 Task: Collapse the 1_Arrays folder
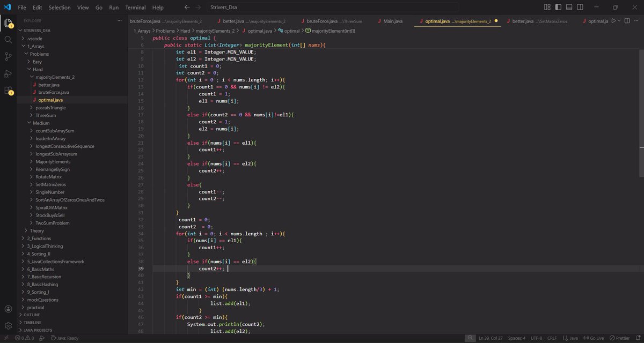pos(72,46)
